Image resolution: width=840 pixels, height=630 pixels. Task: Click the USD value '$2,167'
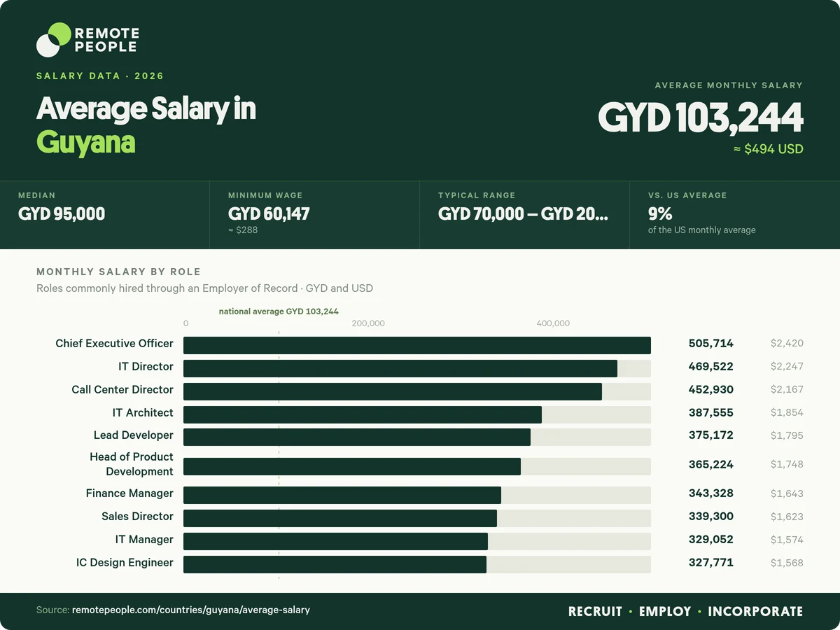coord(787,390)
